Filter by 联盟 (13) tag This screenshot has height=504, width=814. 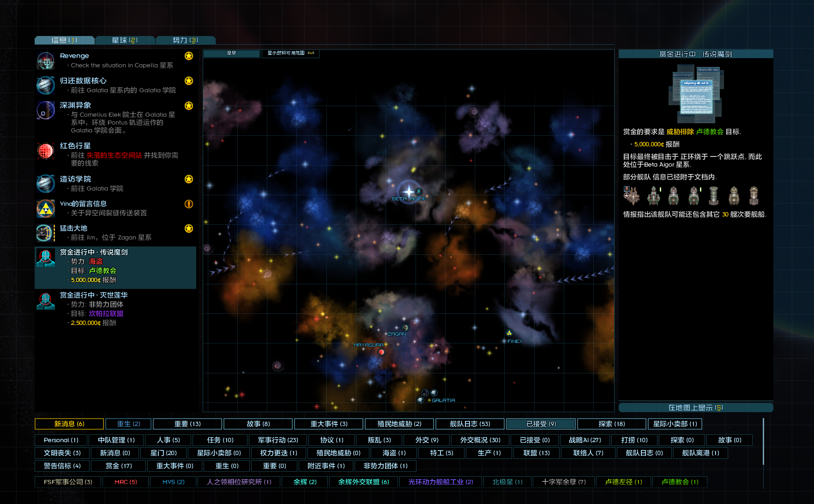point(537,453)
